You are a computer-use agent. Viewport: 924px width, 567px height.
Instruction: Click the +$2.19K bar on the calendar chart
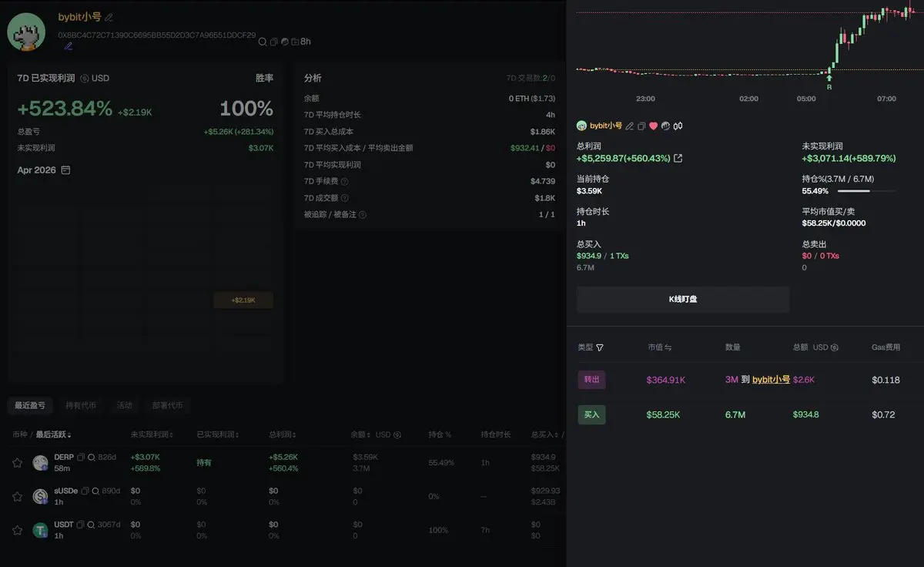click(x=243, y=300)
